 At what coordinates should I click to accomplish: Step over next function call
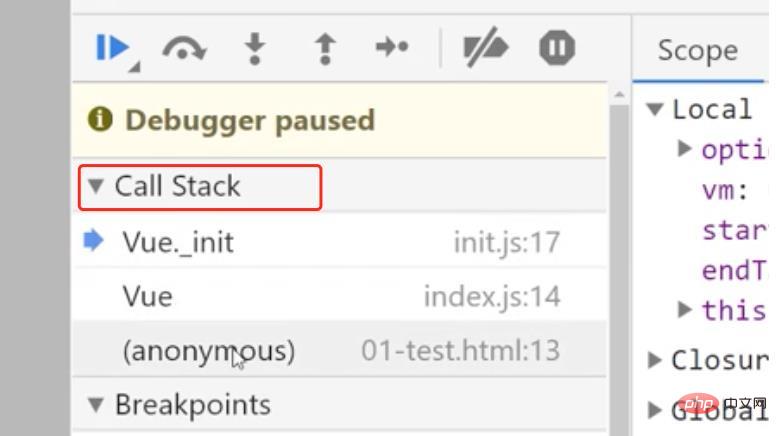click(x=185, y=48)
